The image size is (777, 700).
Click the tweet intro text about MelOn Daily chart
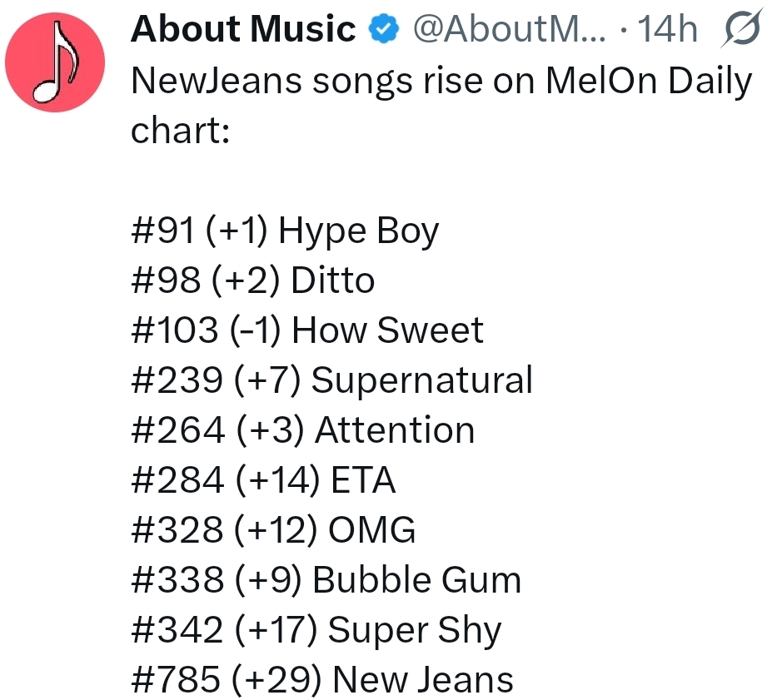point(441,82)
